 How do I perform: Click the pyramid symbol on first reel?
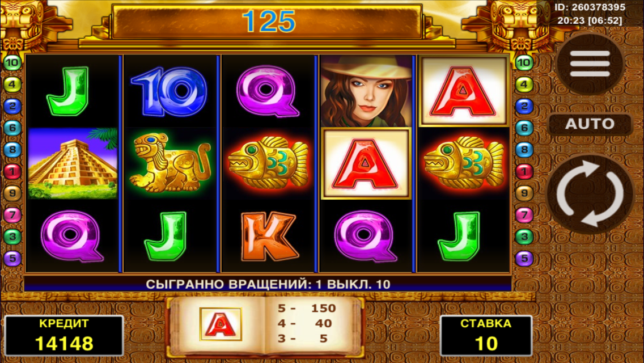[73, 163]
